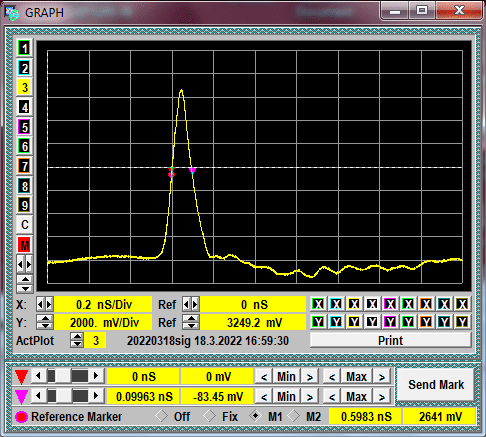Move red marker slider left arrow
The height and width of the screenshot is (437, 486).
(x=38, y=376)
